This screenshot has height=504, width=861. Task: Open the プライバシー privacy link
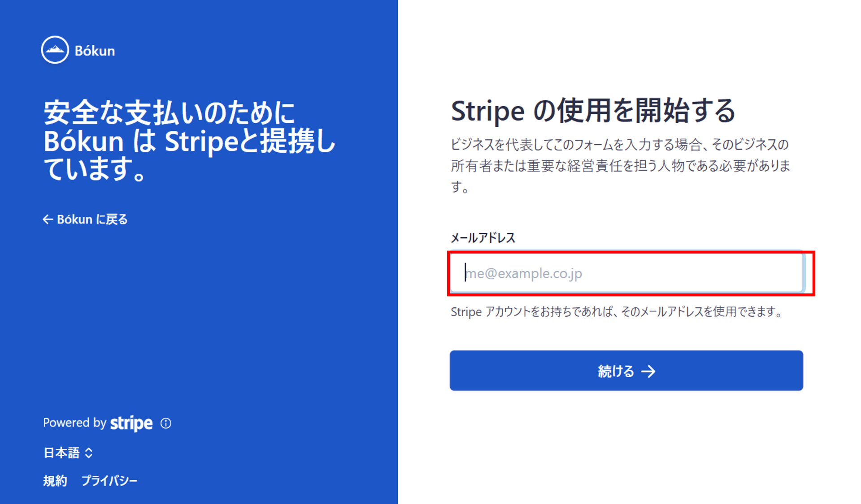109,481
